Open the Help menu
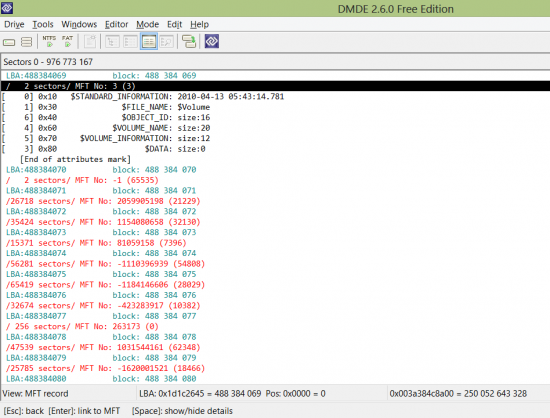 [199, 25]
